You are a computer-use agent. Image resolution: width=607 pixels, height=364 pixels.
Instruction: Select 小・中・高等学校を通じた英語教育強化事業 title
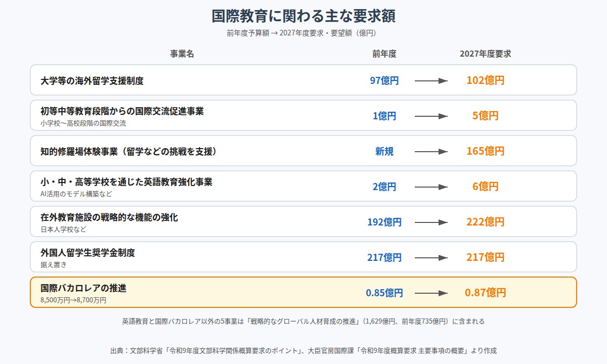click(126, 182)
